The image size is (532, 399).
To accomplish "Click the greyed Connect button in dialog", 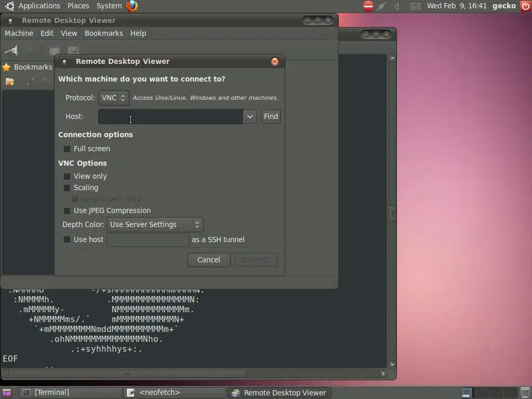I will point(256,260).
